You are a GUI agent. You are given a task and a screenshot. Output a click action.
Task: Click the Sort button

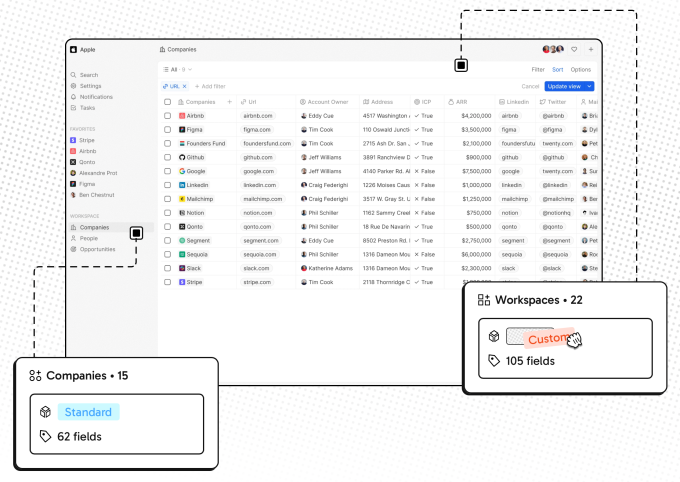pyautogui.click(x=558, y=70)
